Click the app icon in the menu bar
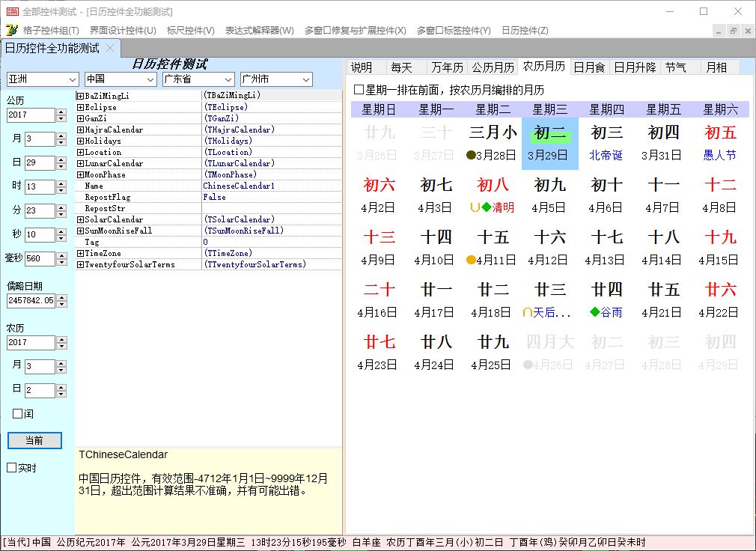The image size is (756, 551). [11, 30]
